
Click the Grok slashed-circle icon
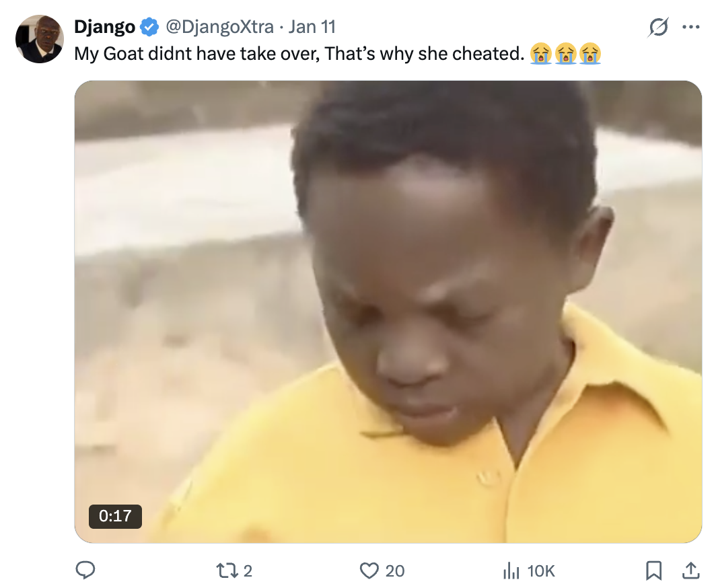click(658, 28)
